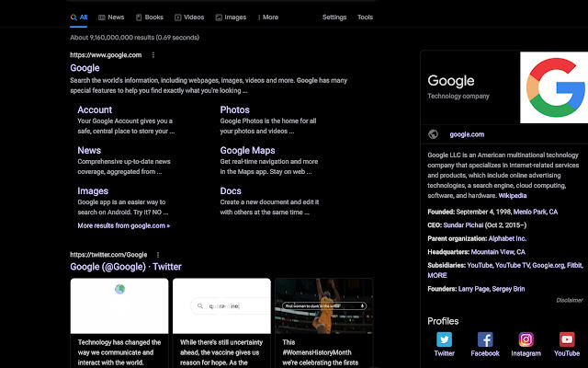Open the YouTube TV subsidiary link
The width and height of the screenshot is (588, 368).
click(512, 265)
